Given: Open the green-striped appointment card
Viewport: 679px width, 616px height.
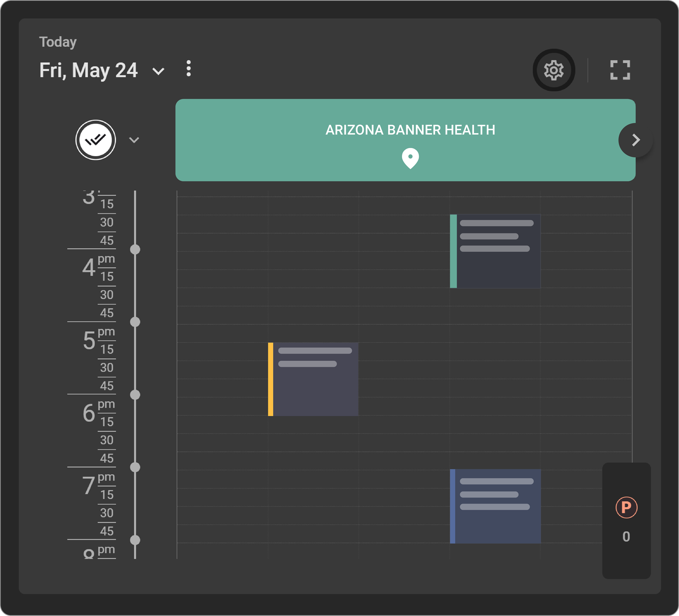Looking at the screenshot, I should [495, 251].
